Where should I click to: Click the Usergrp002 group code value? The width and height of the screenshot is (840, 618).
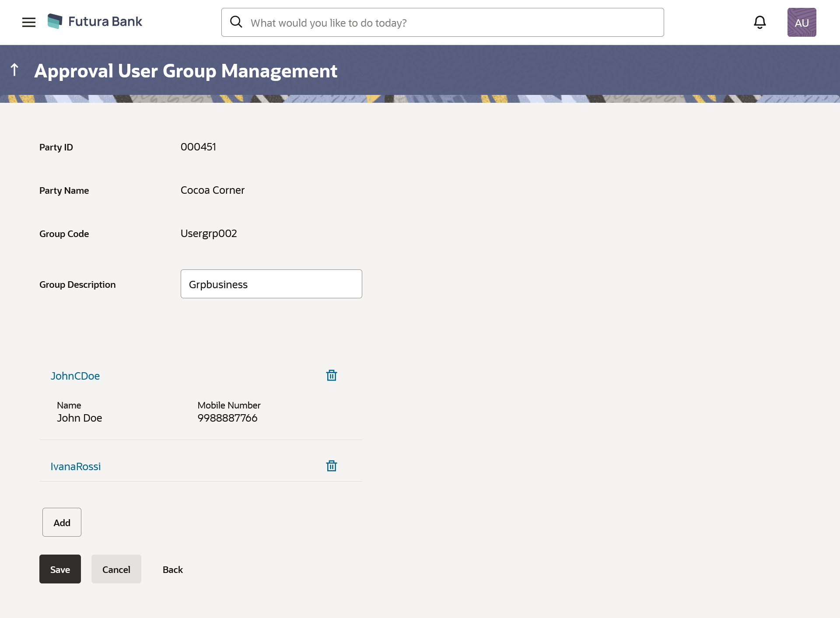[209, 234]
